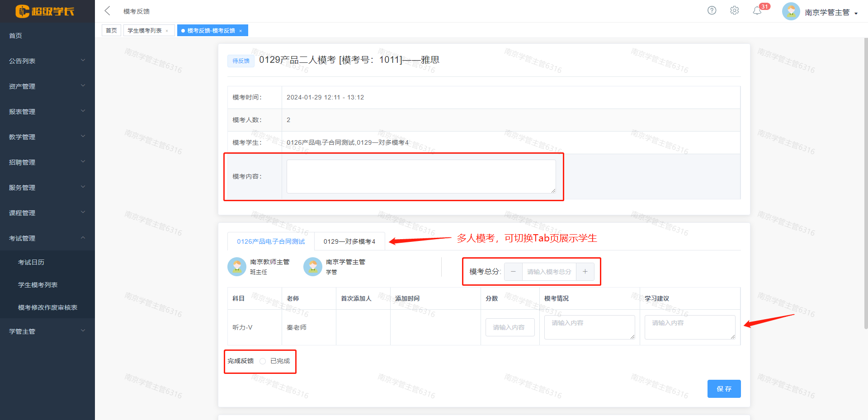Viewport: 868px width, 420px height.
Task: Close the 模考反馈-模考反馈 tab
Action: coord(241,31)
